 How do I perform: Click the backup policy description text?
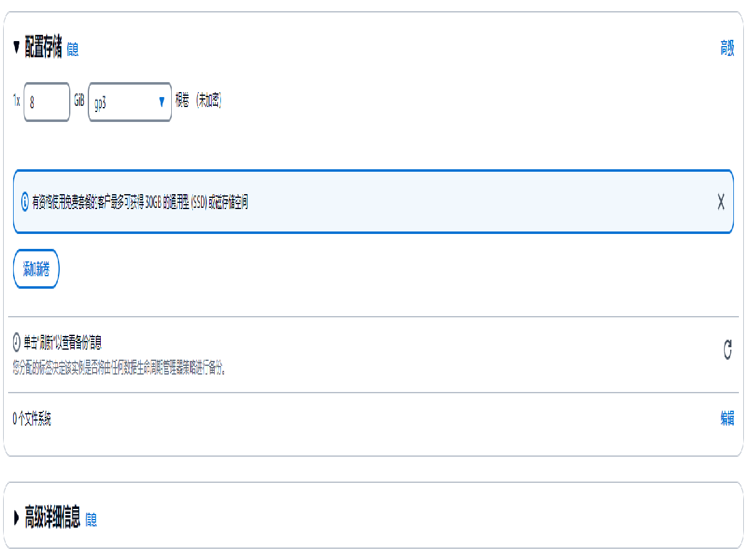pos(118,368)
